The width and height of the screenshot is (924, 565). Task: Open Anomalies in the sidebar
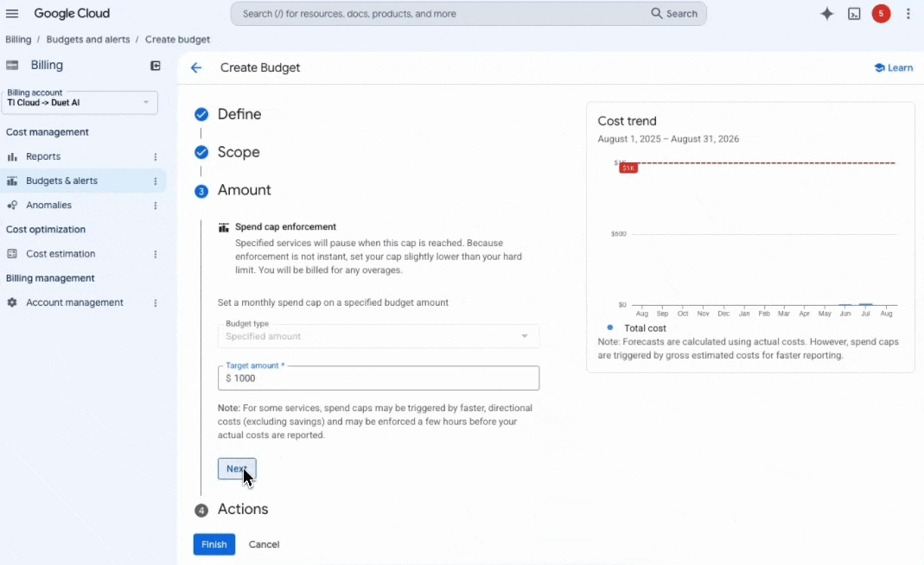pos(49,205)
